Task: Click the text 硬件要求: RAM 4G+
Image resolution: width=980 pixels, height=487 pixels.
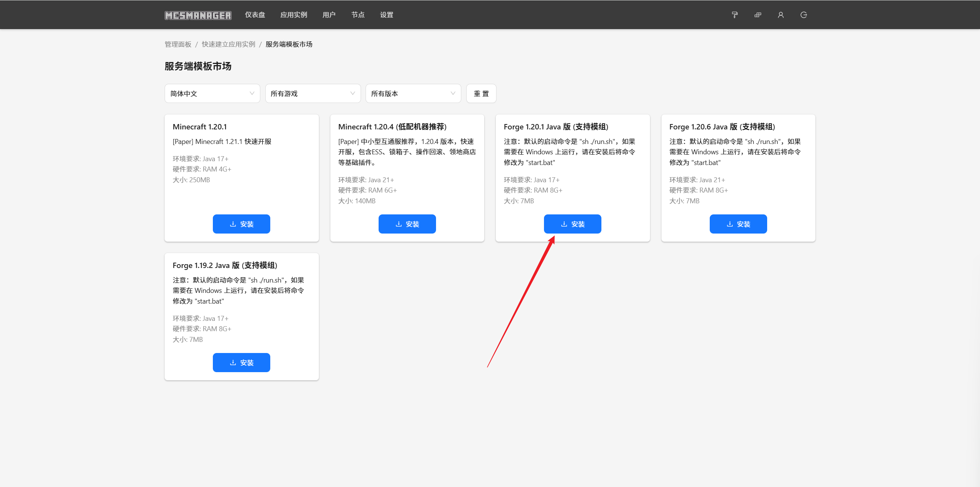Action: pos(202,169)
